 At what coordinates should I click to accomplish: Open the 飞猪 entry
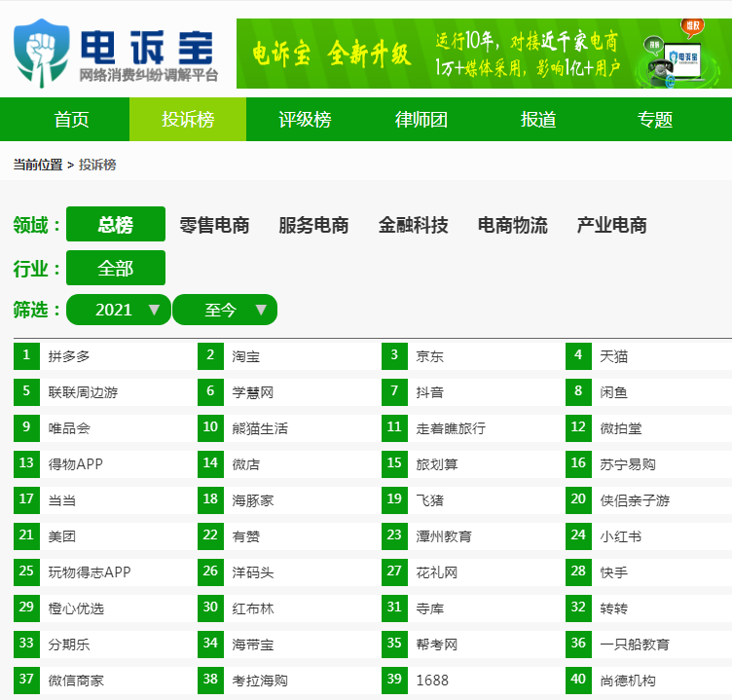430,500
